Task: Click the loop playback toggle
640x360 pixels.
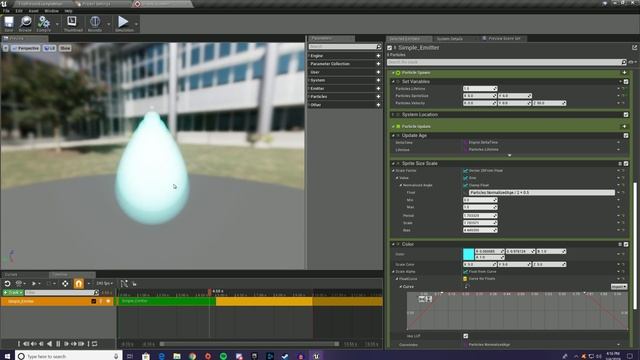Action: click(x=94, y=344)
